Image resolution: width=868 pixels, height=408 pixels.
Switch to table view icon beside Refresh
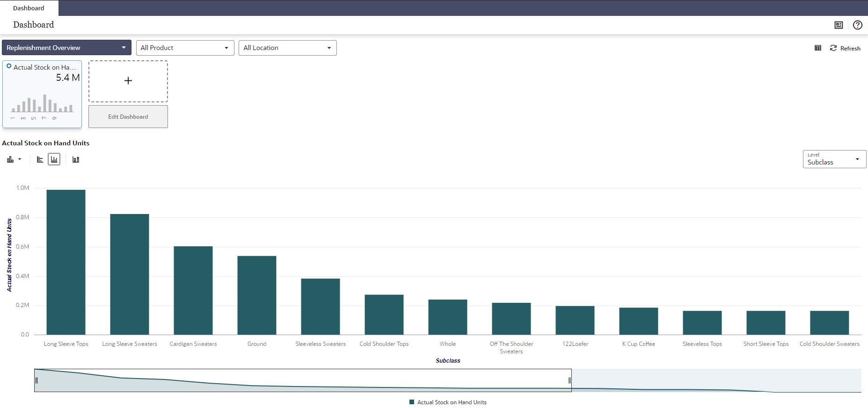point(818,48)
